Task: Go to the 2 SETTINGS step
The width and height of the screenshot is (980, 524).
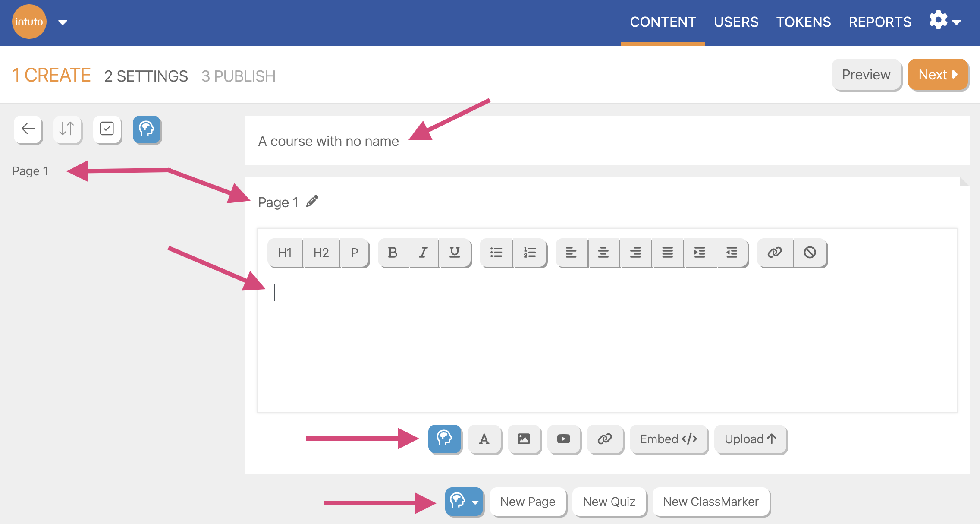Action: pyautogui.click(x=146, y=76)
